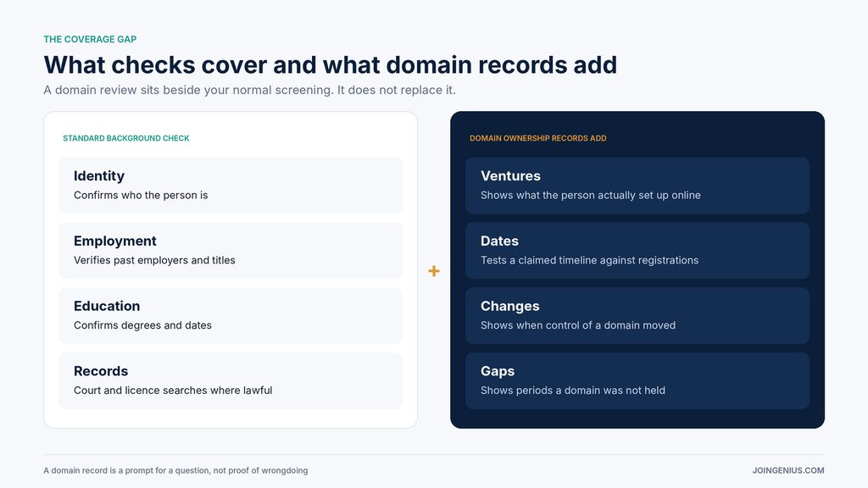This screenshot has height=488, width=868.
Task: Click the title 'What checks cover and what domain records add'
Action: pyautogui.click(x=331, y=64)
